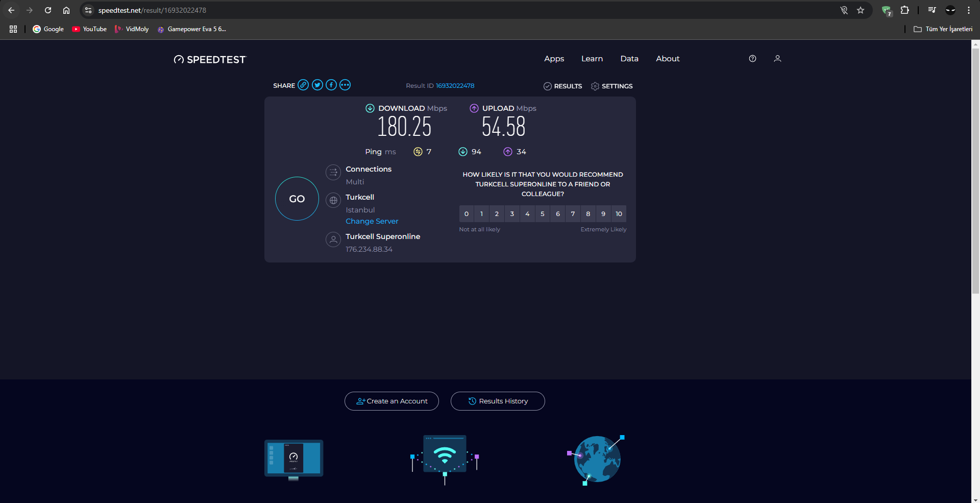Open the SETTINGS tab
Screen dimensions: 980x503
[x=611, y=86]
